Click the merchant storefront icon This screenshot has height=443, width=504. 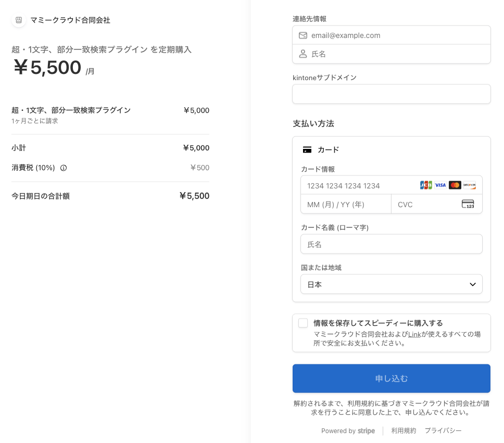(x=19, y=20)
